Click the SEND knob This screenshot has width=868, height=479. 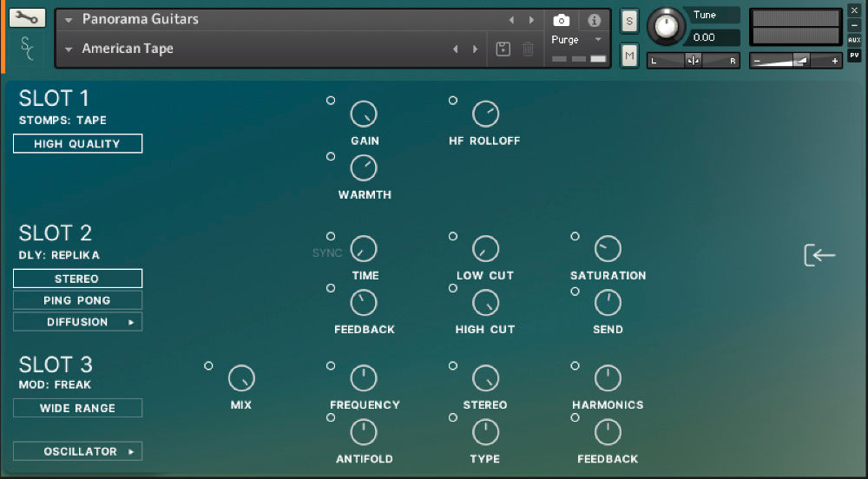click(608, 303)
